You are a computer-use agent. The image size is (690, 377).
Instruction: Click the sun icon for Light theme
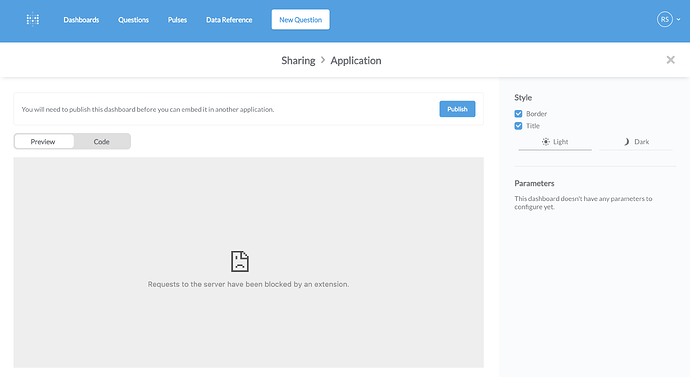tap(546, 142)
